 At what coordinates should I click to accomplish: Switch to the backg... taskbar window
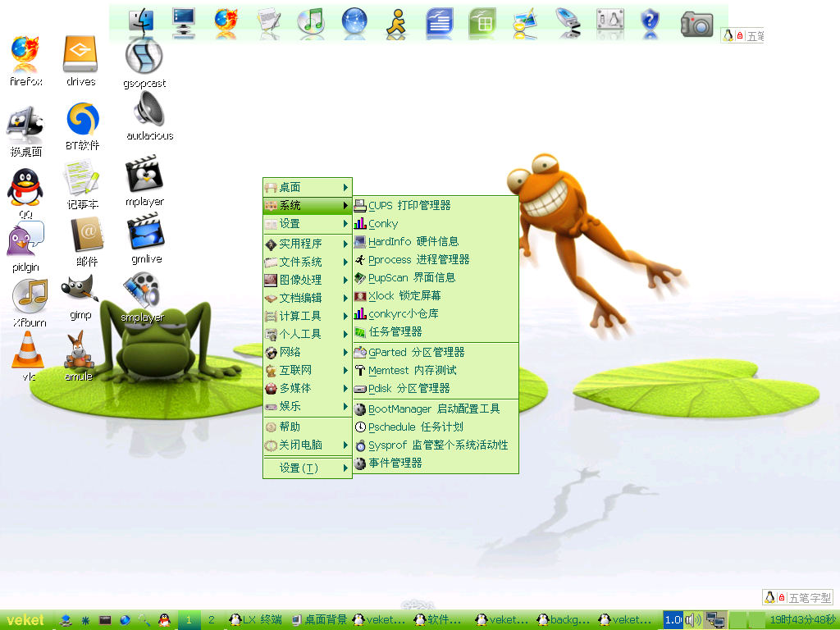(564, 620)
